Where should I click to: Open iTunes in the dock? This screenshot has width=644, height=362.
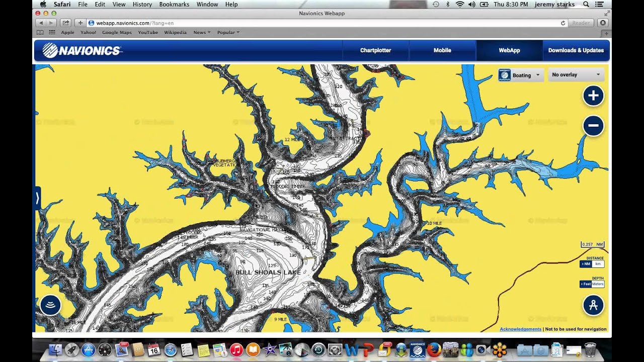click(x=236, y=349)
